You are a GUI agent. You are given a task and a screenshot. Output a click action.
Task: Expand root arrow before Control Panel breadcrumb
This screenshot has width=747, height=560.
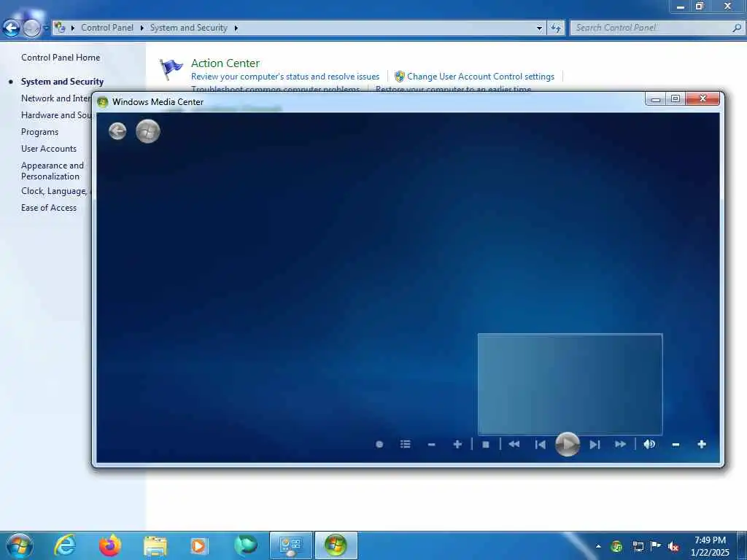pyautogui.click(x=73, y=28)
